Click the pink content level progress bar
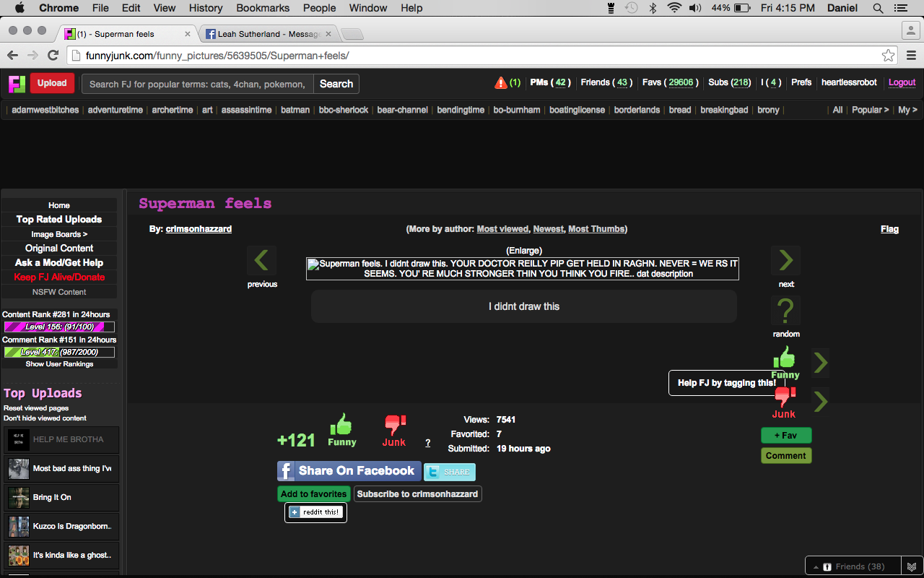This screenshot has width=924, height=578. point(59,327)
